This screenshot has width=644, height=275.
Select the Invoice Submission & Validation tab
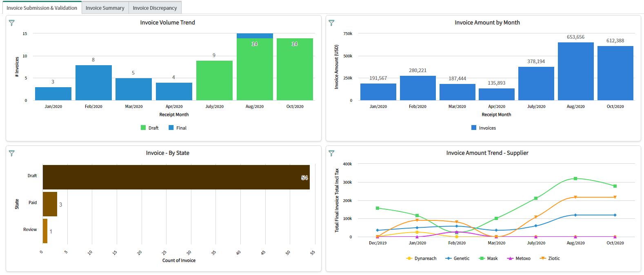coord(42,8)
